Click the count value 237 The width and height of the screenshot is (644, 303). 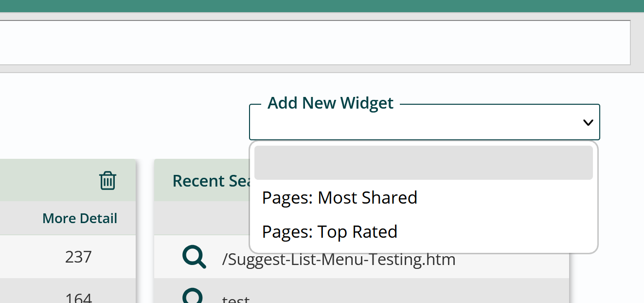77,257
